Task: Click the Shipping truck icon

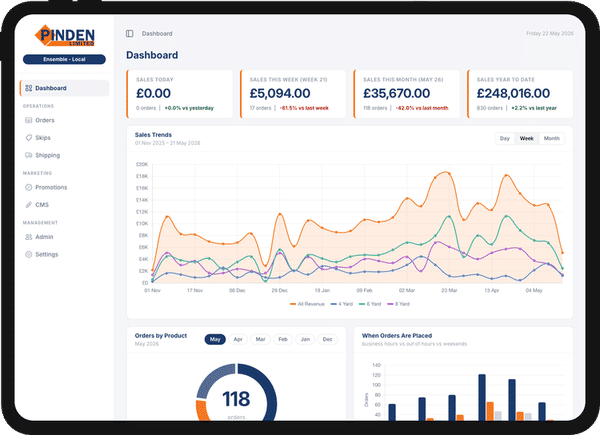Action: (29, 155)
